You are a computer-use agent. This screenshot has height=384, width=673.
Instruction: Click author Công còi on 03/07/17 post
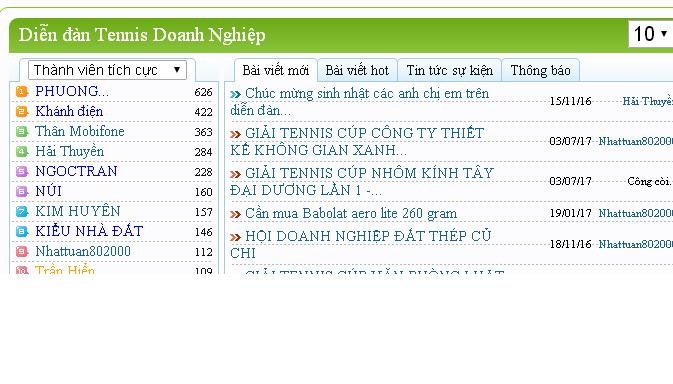649,181
